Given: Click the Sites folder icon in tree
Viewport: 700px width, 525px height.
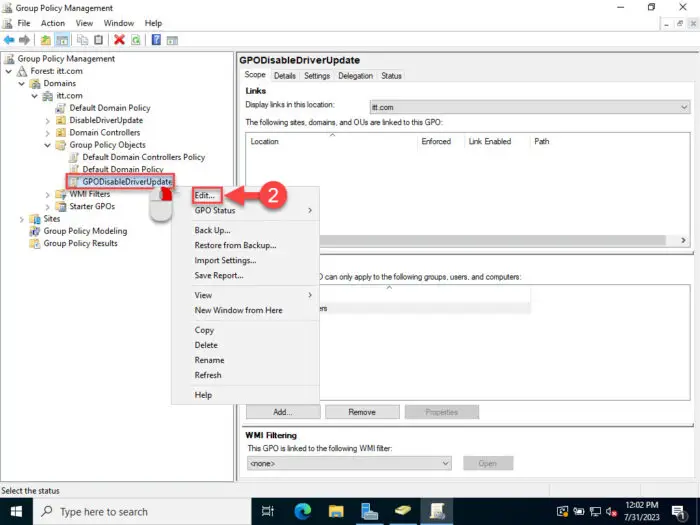Looking at the screenshot, I should 34,219.
